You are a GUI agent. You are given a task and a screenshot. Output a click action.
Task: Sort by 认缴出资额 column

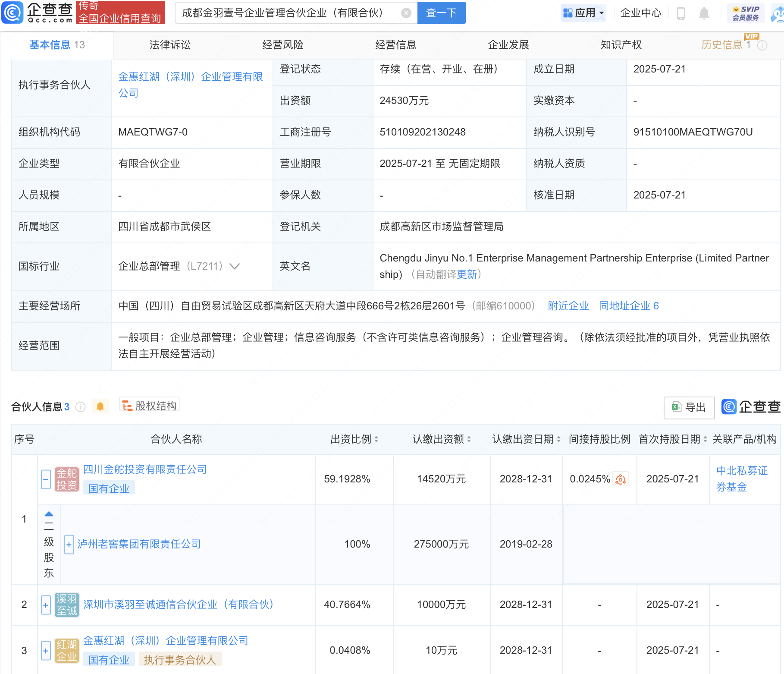(x=469, y=439)
